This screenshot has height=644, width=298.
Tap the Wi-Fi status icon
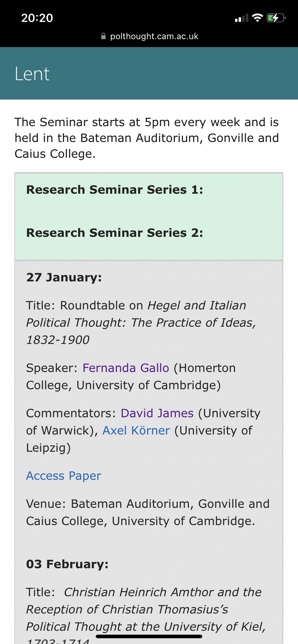(x=257, y=18)
